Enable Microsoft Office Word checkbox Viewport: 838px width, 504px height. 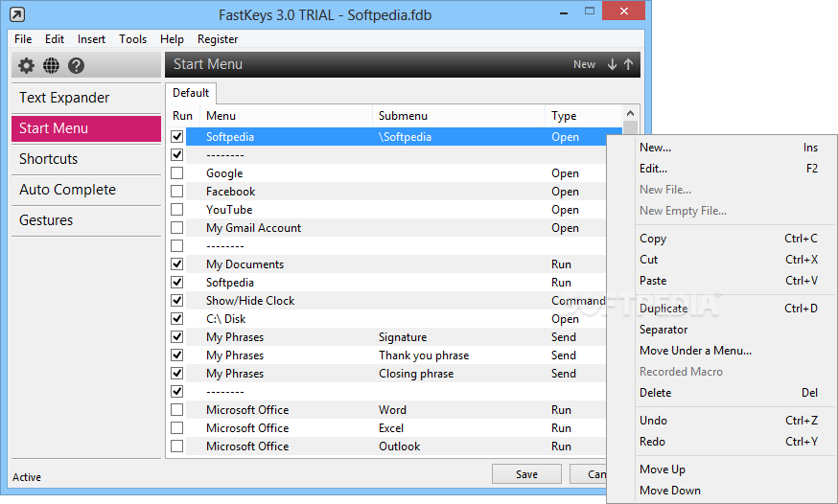176,409
